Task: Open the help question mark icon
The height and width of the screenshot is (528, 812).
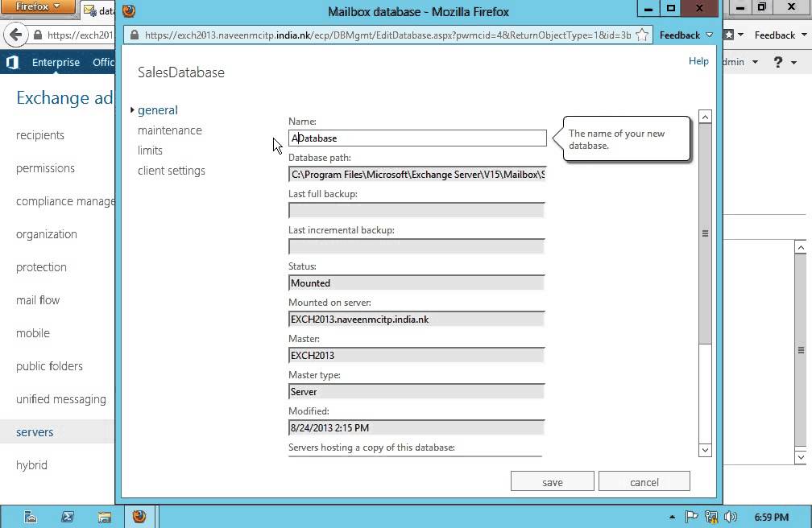Action: click(x=778, y=62)
